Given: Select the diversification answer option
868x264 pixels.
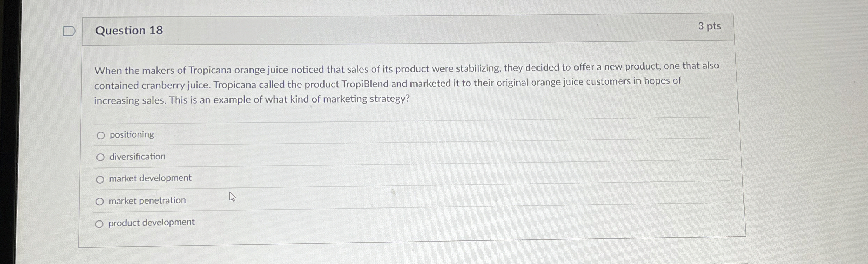Looking at the screenshot, I should point(100,157).
